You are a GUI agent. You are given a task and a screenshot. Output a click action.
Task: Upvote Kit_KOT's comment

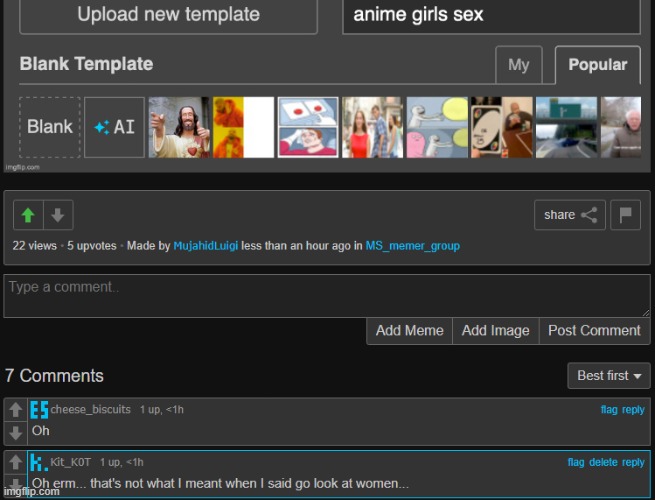click(15, 463)
